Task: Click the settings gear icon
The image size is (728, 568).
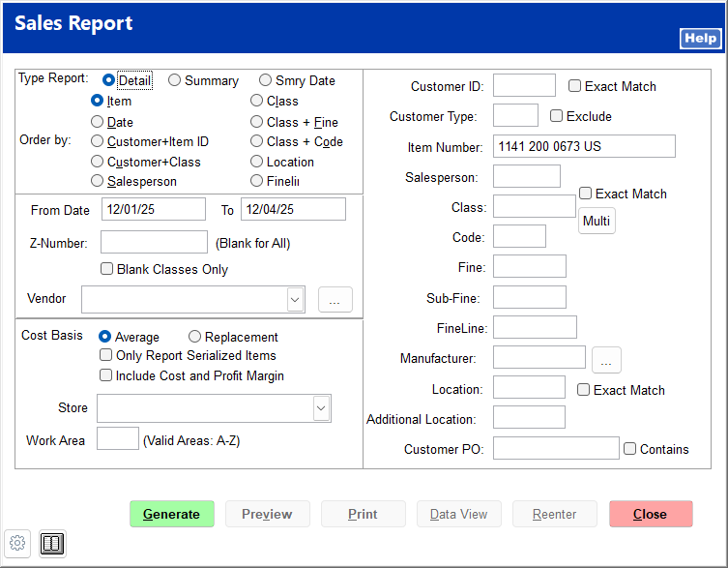Action: [x=16, y=543]
